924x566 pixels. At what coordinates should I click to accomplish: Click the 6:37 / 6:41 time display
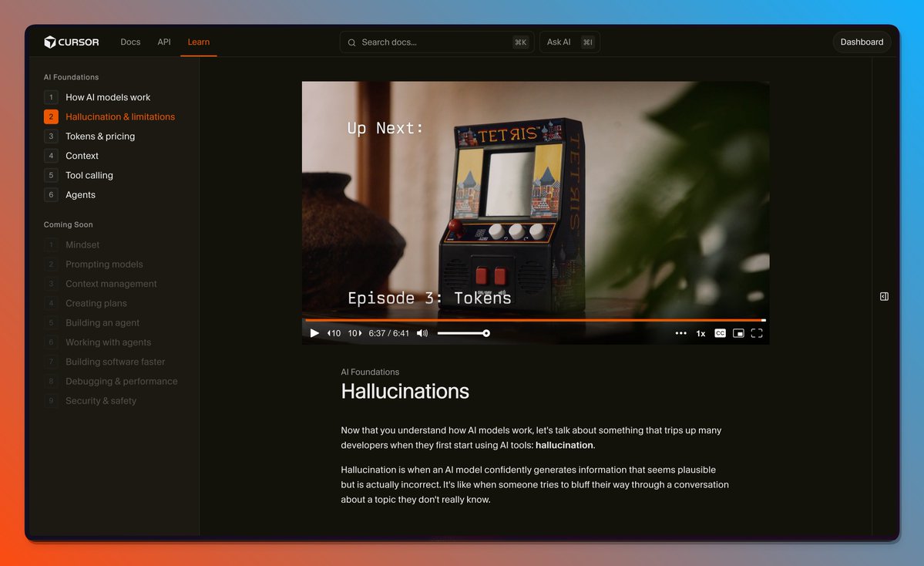pos(389,333)
